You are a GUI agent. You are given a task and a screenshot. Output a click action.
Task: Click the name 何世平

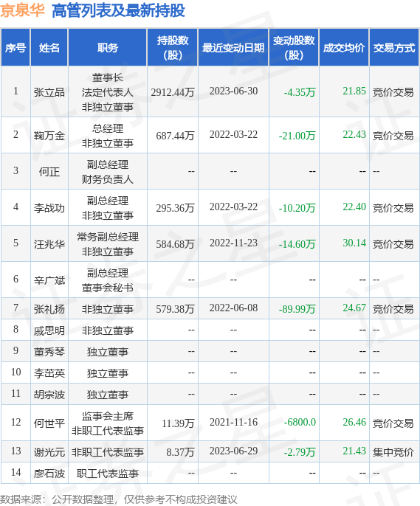tap(49, 423)
